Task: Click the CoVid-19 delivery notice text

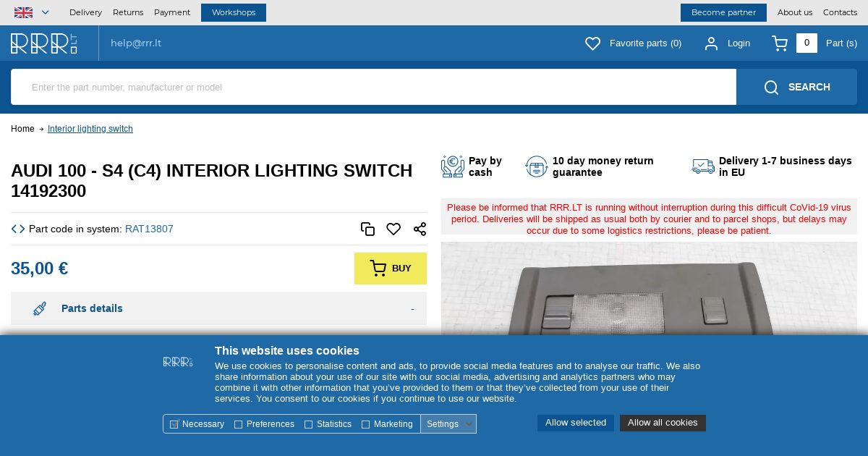Action: pos(649,219)
